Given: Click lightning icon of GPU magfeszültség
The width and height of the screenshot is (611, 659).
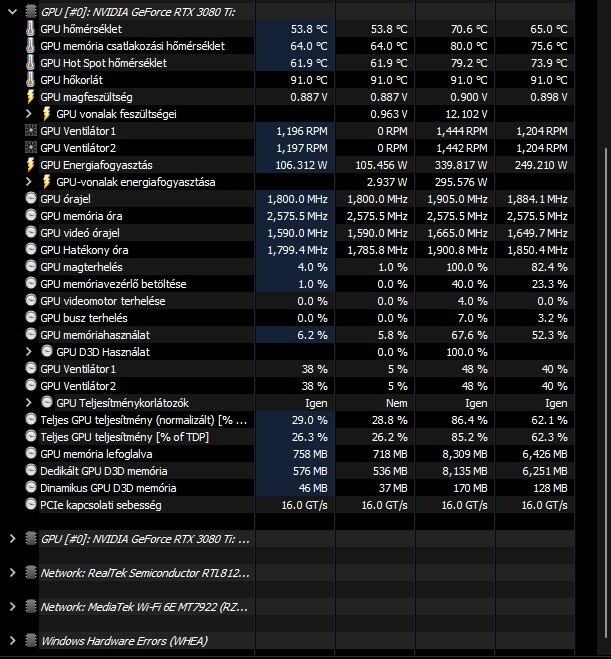Looking at the screenshot, I should (30, 97).
